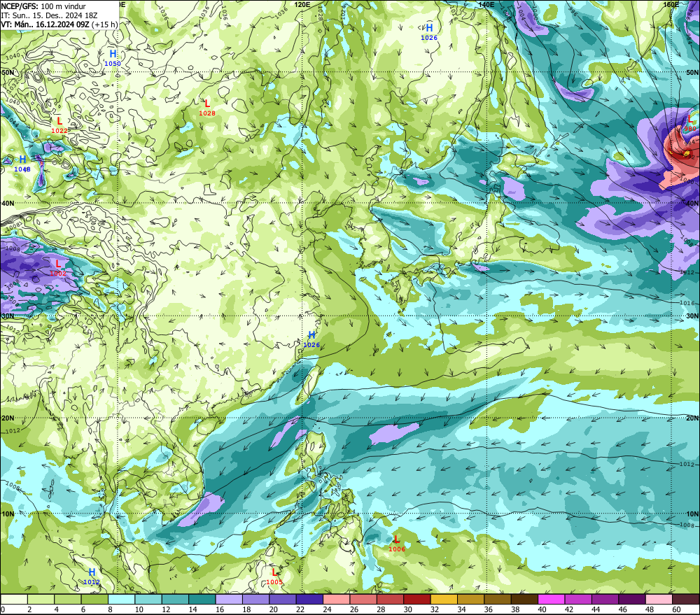
Task: Click the '(+15 h)' forecast offset text
Action: (104, 24)
